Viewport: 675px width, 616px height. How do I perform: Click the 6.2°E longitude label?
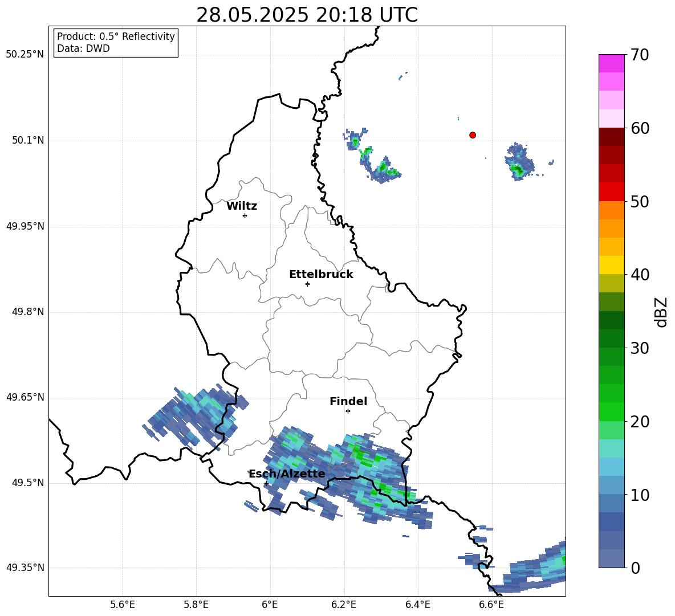tap(344, 605)
